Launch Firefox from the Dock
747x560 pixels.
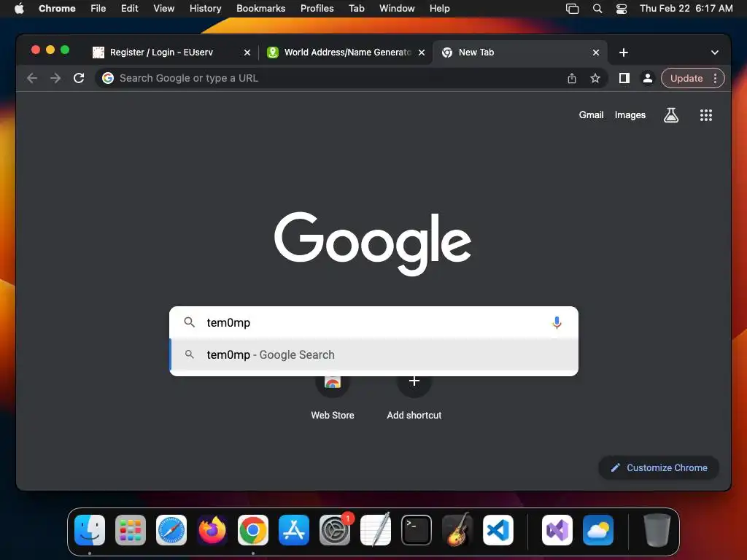point(212,530)
